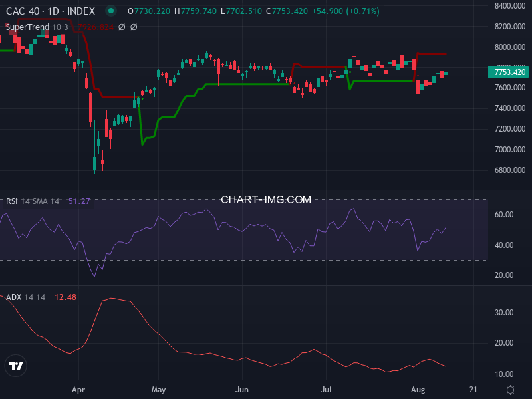Click the 8400.000 price axis label

pos(510,6)
